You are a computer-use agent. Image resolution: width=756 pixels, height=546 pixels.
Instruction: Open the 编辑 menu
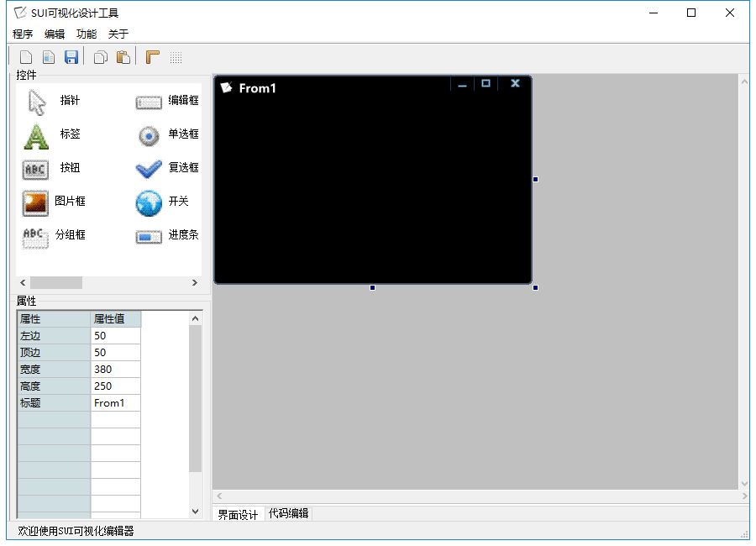(55, 34)
